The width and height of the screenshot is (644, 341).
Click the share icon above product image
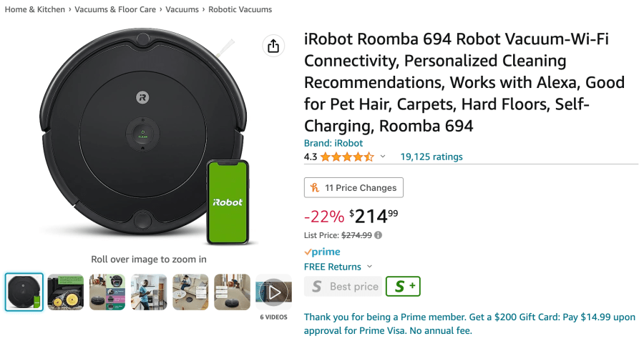(273, 46)
